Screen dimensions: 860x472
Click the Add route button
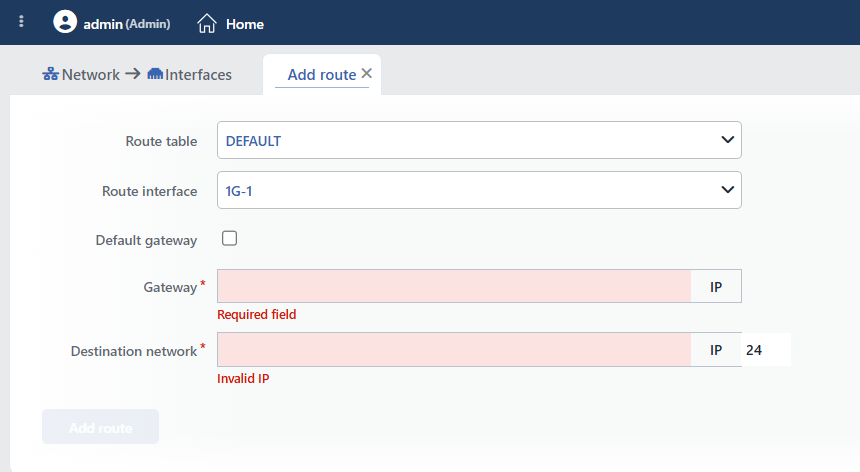pos(100,427)
